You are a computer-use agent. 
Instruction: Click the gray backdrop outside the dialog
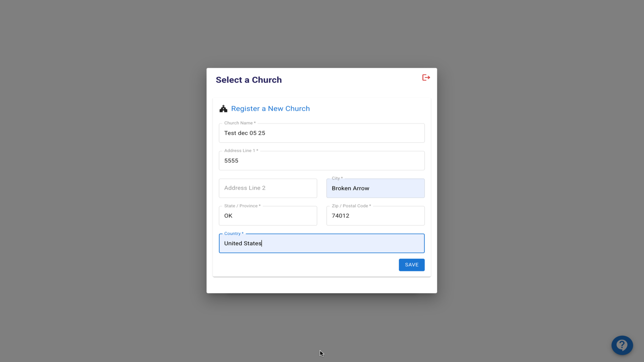tap(101, 168)
